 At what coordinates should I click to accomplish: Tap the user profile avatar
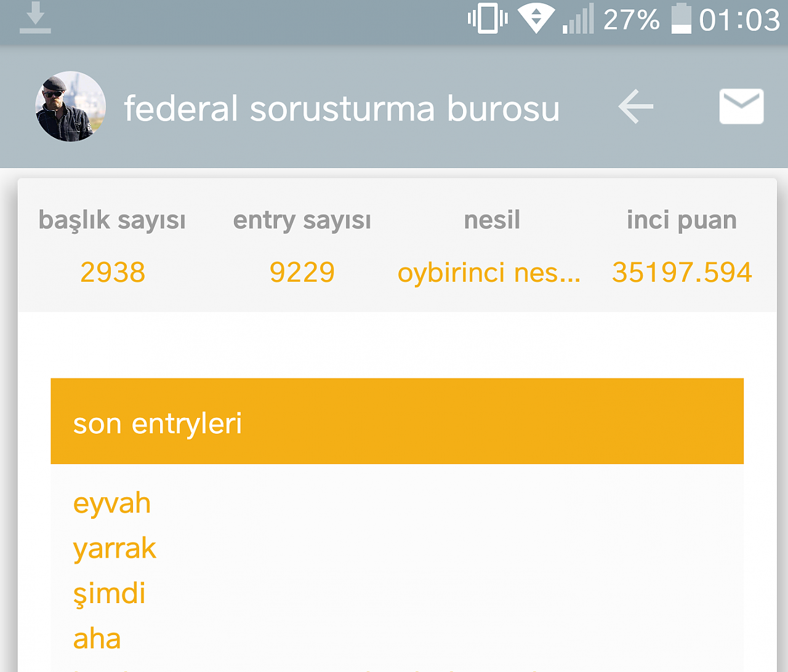coord(71,106)
